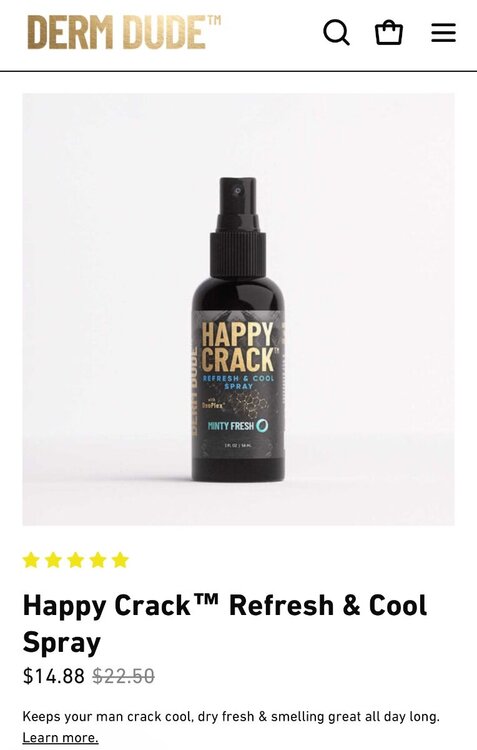Image resolution: width=477 pixels, height=750 pixels.
Task: Click the crossed-out $22.50 original price
Action: coord(123,676)
